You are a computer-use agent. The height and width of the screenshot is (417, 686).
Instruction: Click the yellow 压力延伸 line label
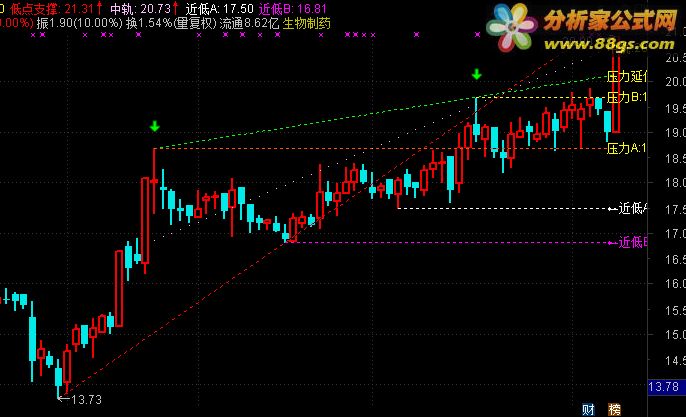tap(626, 77)
